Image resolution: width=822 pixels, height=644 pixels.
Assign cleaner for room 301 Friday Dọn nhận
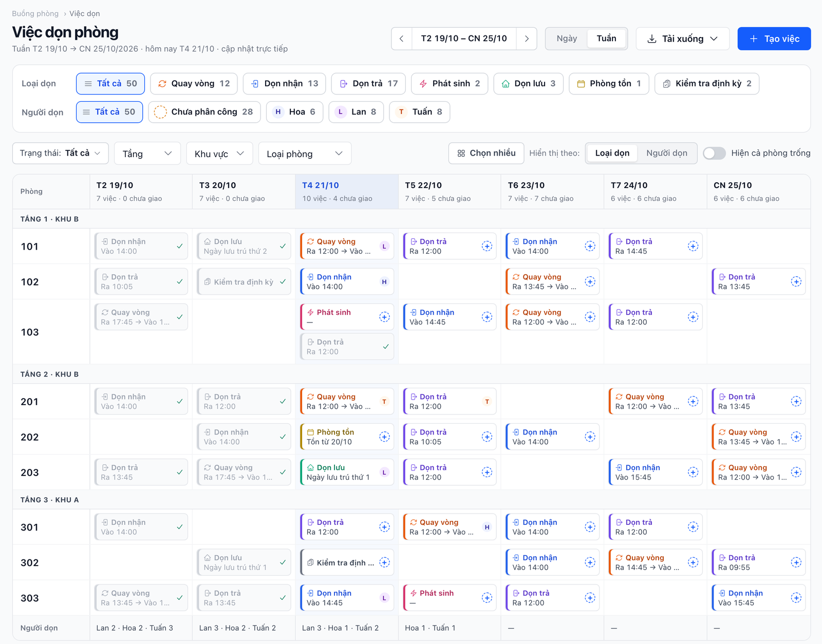[590, 527]
